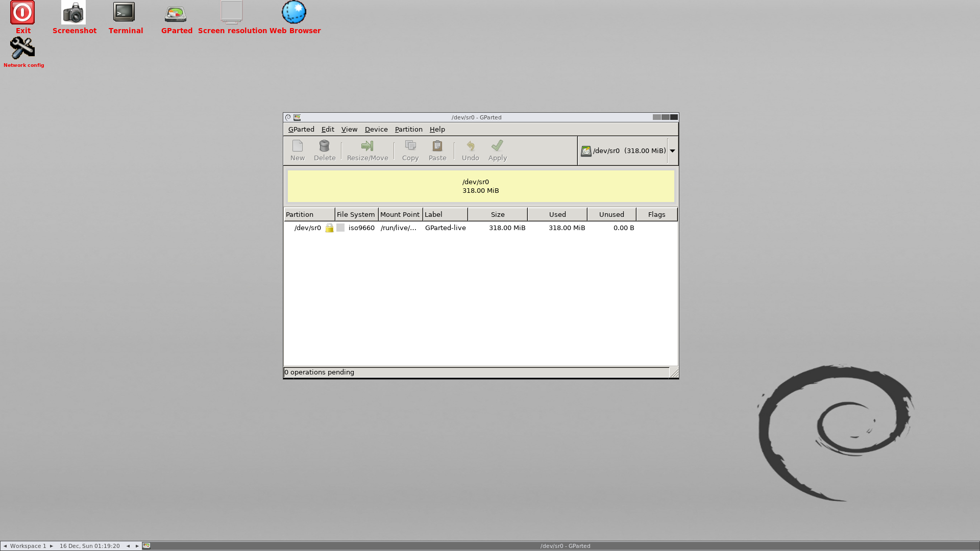Open the Terminal desktop icon
980x551 pixels.
pyautogui.click(x=124, y=12)
